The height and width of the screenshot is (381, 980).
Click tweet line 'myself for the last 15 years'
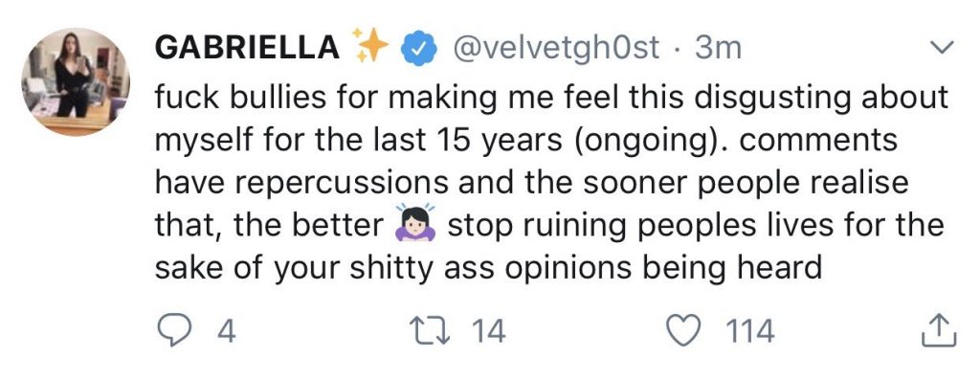pos(526,142)
